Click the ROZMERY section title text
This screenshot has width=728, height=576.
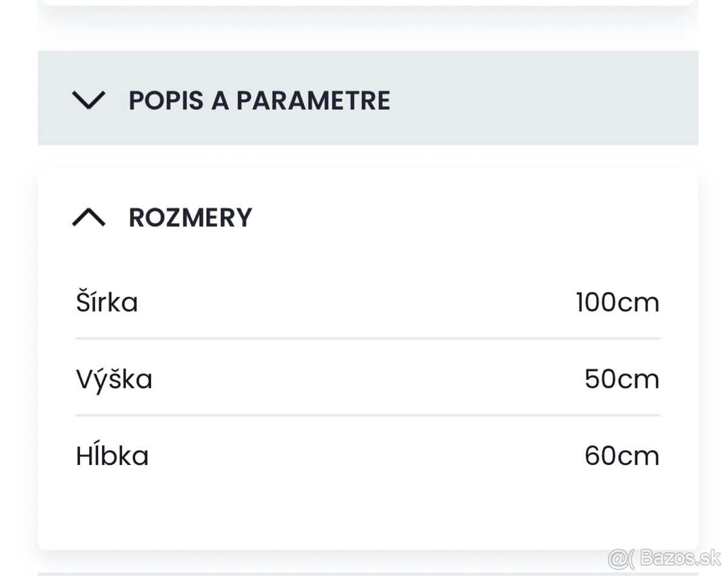(x=190, y=217)
